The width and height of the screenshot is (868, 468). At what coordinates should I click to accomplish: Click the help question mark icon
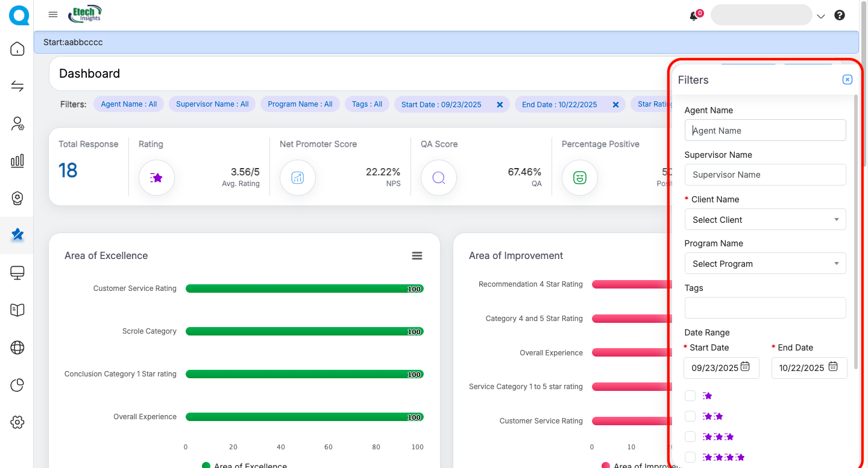pos(840,16)
